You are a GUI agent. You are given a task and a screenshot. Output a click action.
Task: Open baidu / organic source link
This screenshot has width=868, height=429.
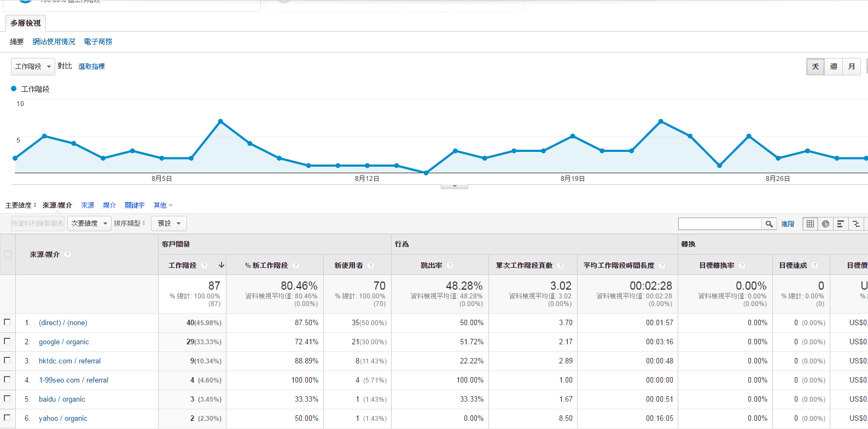[62, 399]
